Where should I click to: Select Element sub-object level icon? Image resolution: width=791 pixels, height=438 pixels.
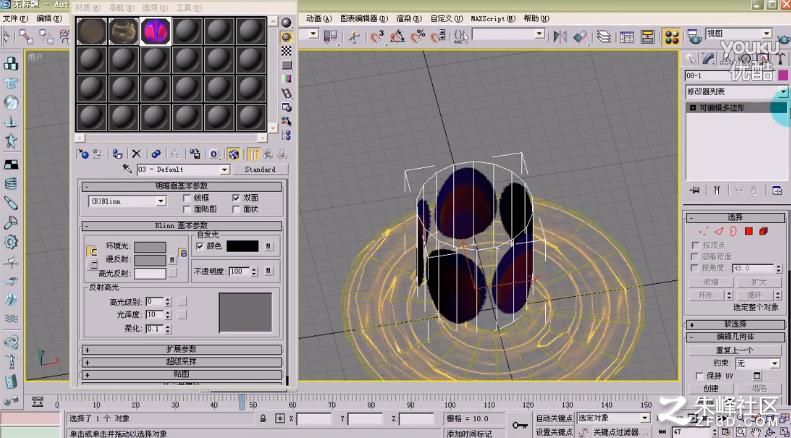pos(763,231)
